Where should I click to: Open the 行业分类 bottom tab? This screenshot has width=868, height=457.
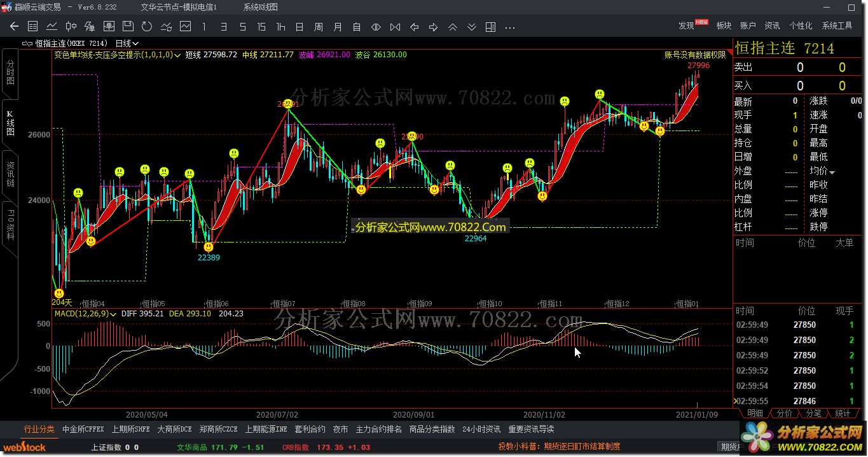[39, 430]
